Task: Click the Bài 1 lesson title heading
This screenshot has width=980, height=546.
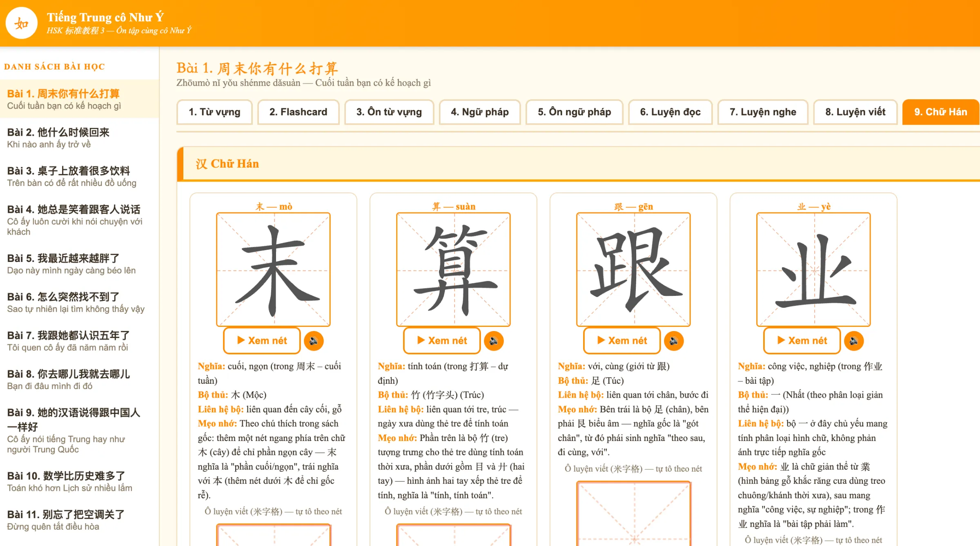Action: 257,68
